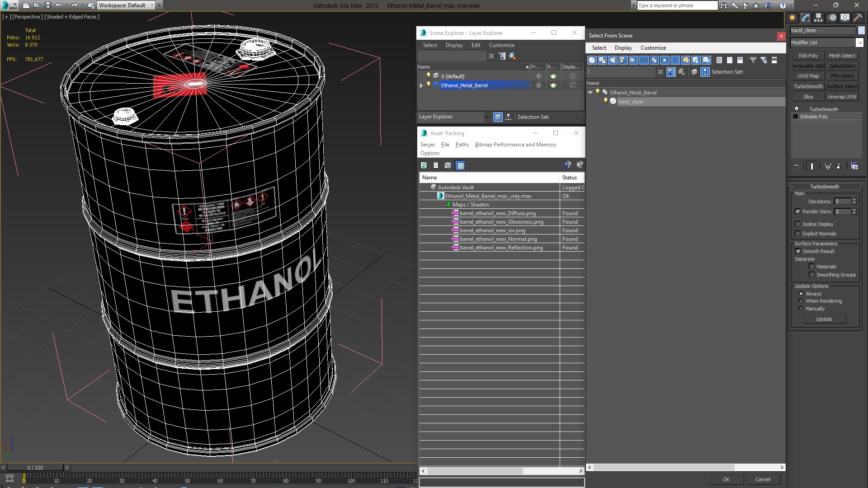Collapse Ethanol_Metal_Barrel tree in Select From Scene

(x=590, y=92)
